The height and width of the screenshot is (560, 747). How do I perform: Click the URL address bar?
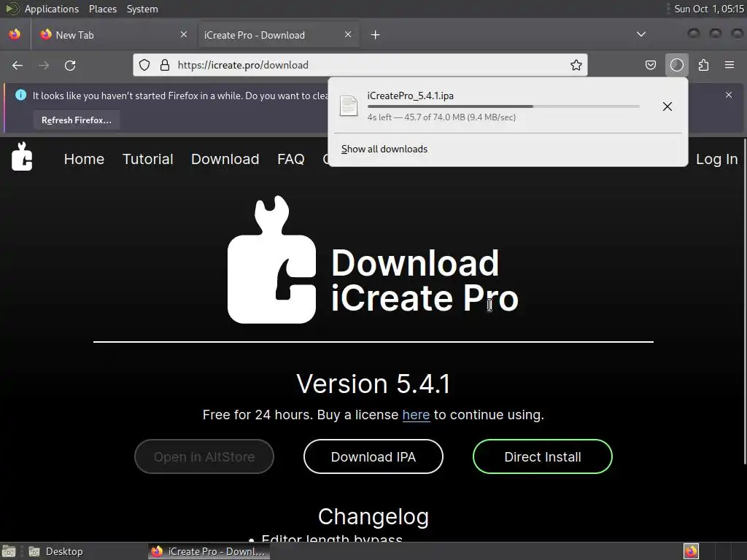coord(360,65)
